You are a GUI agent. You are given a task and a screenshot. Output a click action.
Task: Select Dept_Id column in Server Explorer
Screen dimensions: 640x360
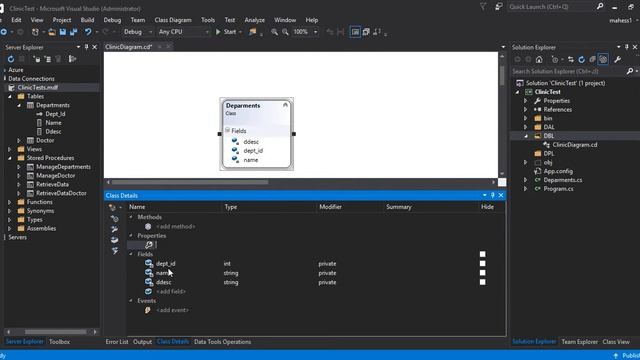pos(55,114)
